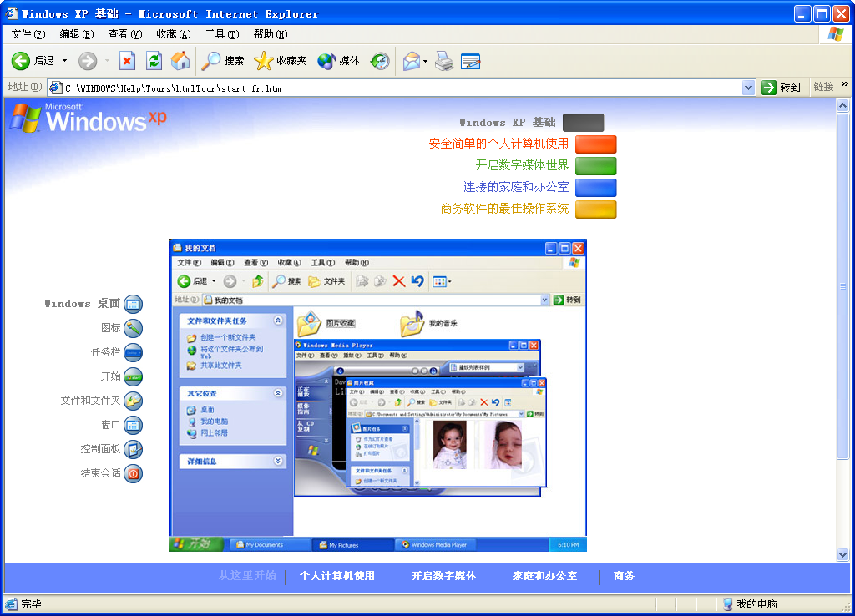This screenshot has width=855, height=616.
Task: Click the Windows flag throbber logo
Action: (x=835, y=33)
